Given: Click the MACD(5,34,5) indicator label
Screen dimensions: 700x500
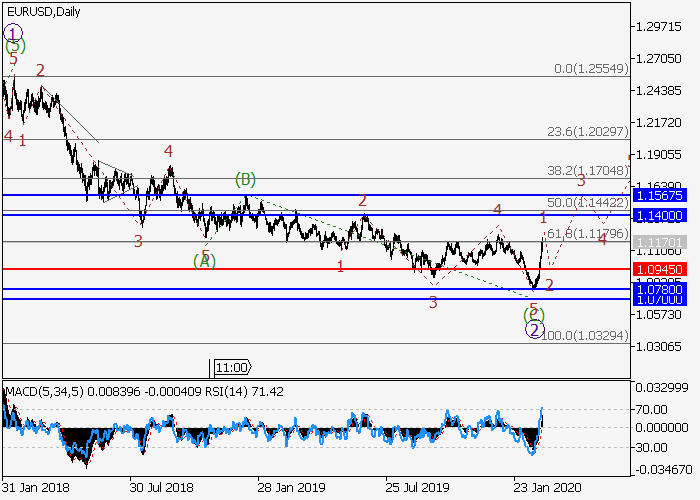Looking at the screenshot, I should pos(46,388).
